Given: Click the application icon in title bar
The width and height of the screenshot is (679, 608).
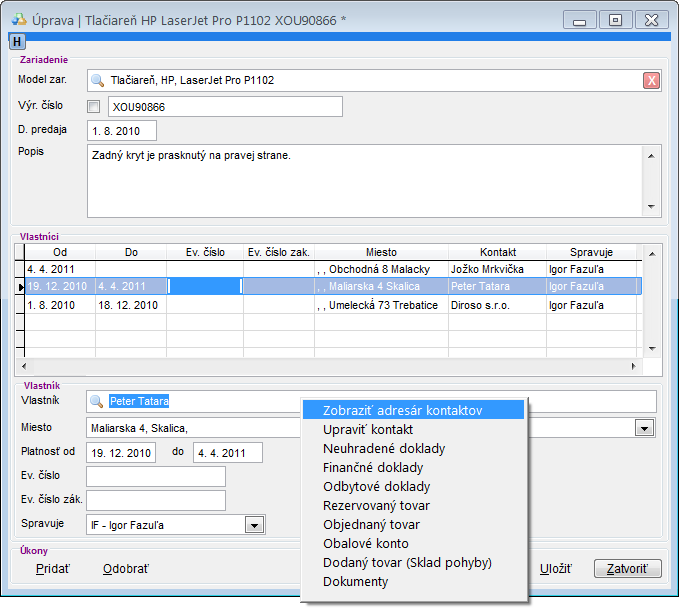Looking at the screenshot, I should click(18, 19).
